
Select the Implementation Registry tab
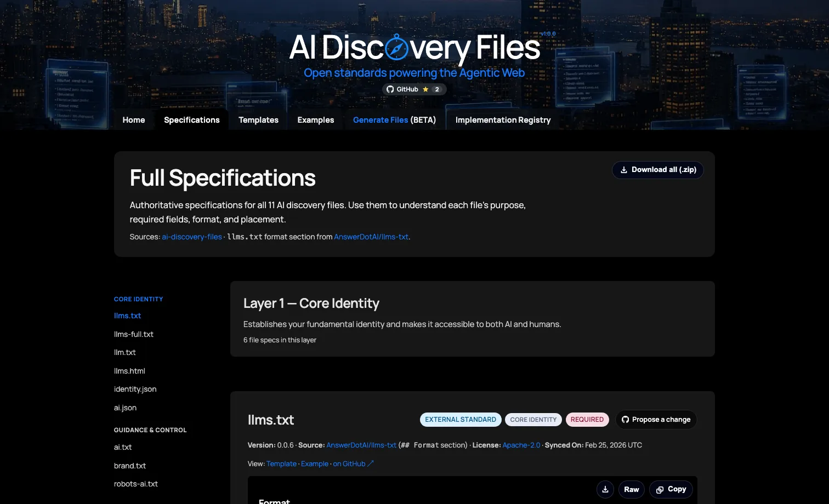point(503,120)
